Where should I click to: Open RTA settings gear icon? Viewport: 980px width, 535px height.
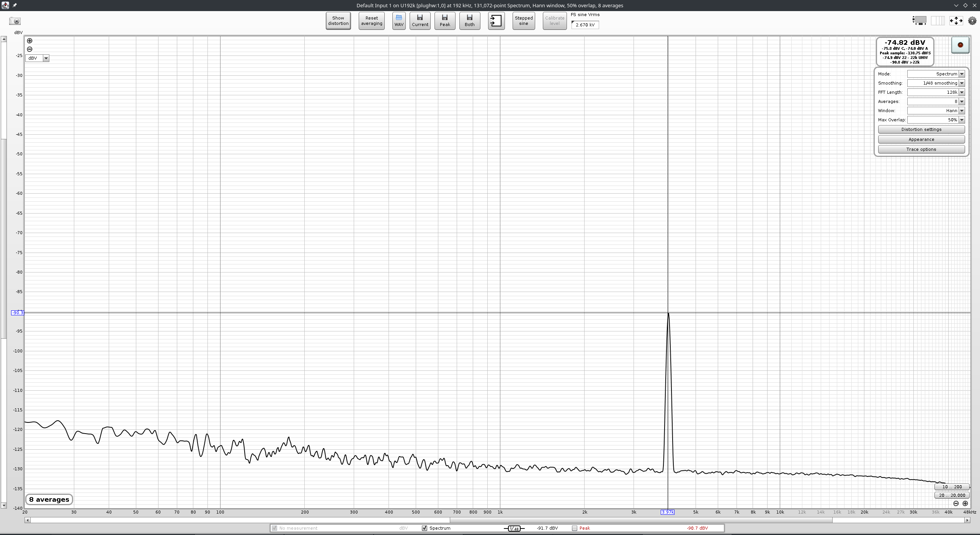[972, 21]
